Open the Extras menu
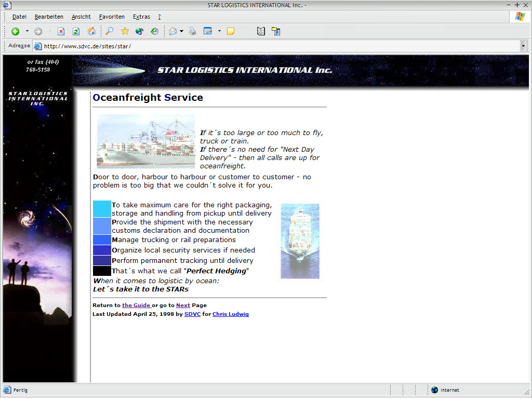 click(x=141, y=17)
